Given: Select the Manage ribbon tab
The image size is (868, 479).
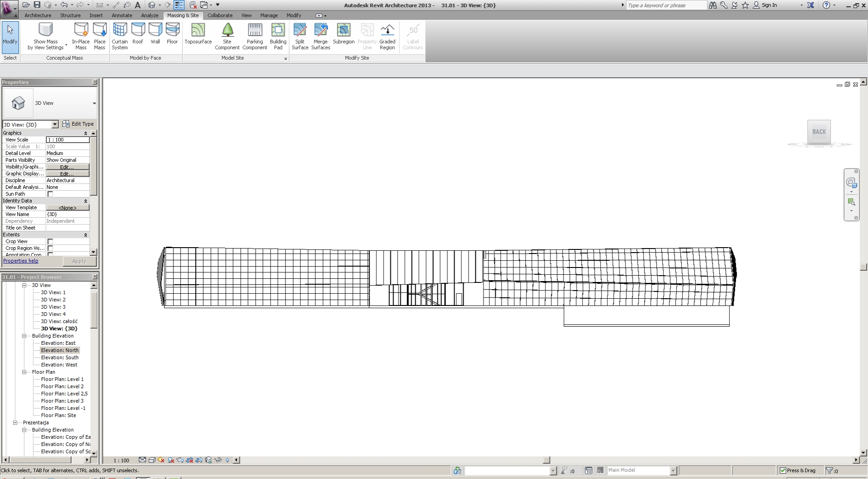Looking at the screenshot, I should 269,15.
